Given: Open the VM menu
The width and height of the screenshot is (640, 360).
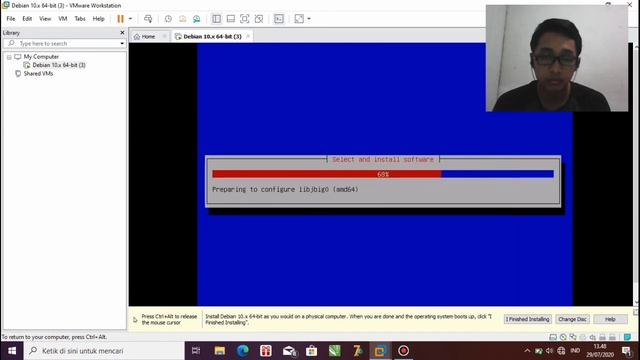Looking at the screenshot, I should [x=62, y=19].
